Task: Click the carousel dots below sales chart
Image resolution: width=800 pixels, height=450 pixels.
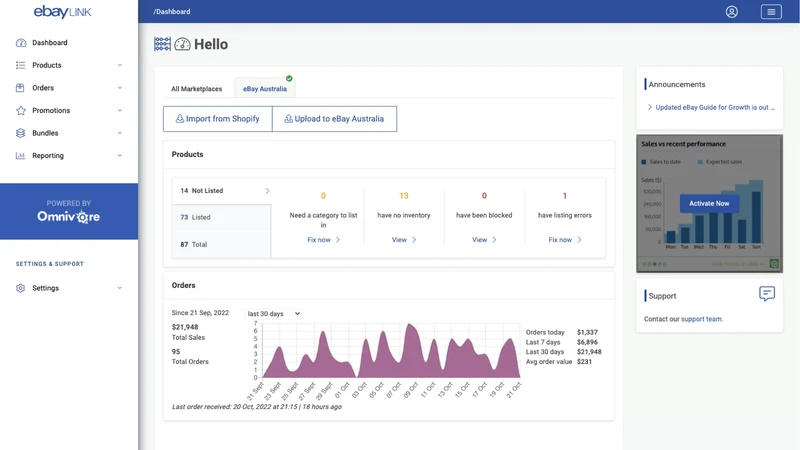Action: point(655,264)
